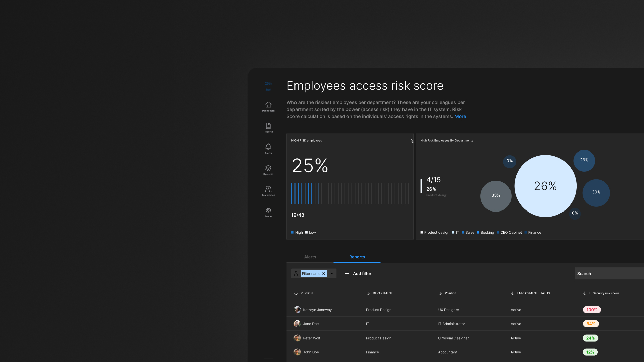Open the More link in description

460,116
